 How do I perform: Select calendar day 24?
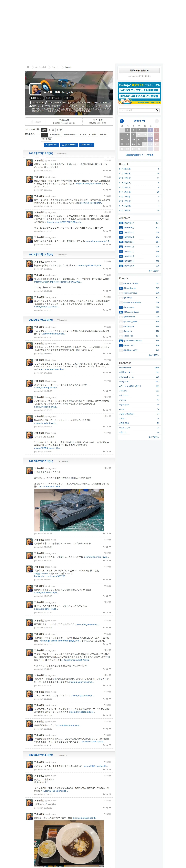click(x=139, y=144)
